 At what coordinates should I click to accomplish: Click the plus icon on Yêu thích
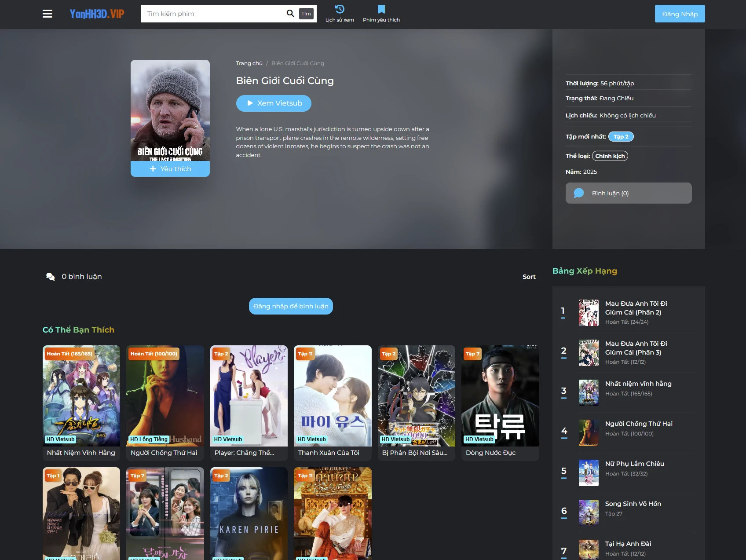[x=153, y=168]
